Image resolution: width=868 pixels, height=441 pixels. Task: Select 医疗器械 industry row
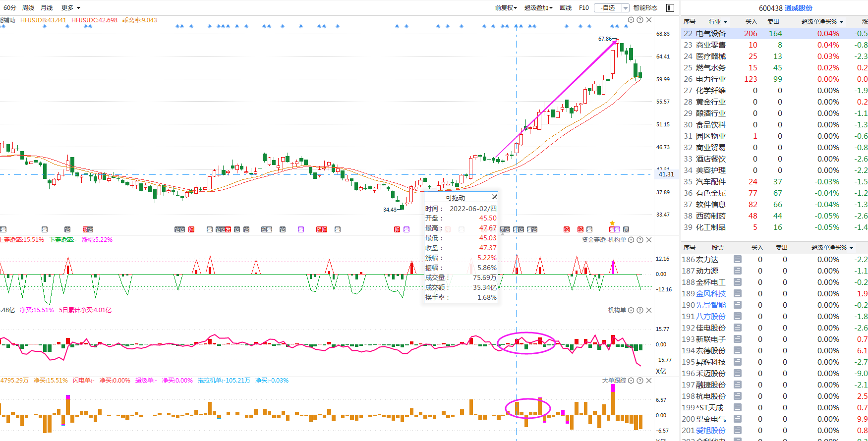774,56
